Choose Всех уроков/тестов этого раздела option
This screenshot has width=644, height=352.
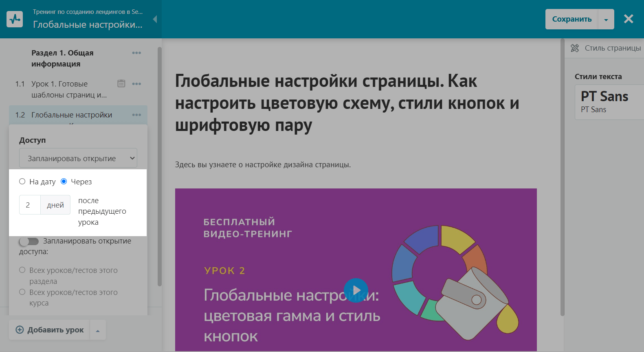click(x=22, y=270)
